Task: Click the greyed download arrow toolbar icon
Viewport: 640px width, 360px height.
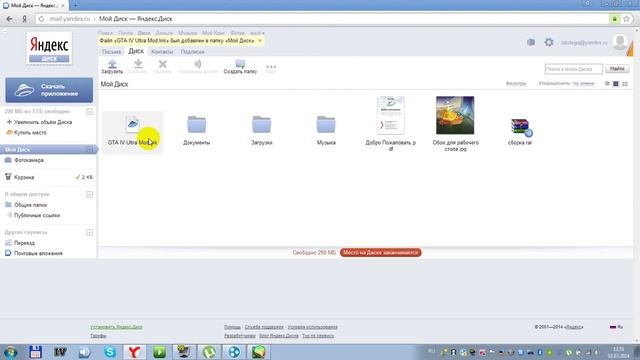Action: [138, 64]
